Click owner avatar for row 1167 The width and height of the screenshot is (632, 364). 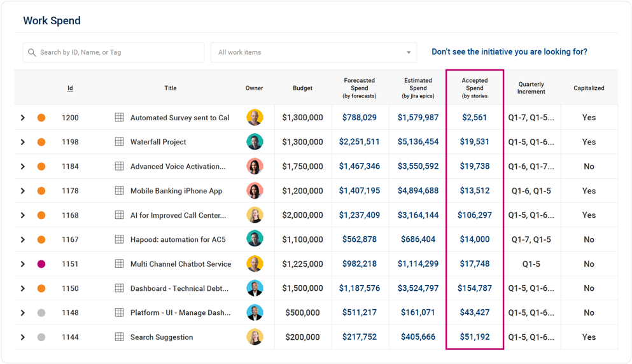(x=255, y=239)
